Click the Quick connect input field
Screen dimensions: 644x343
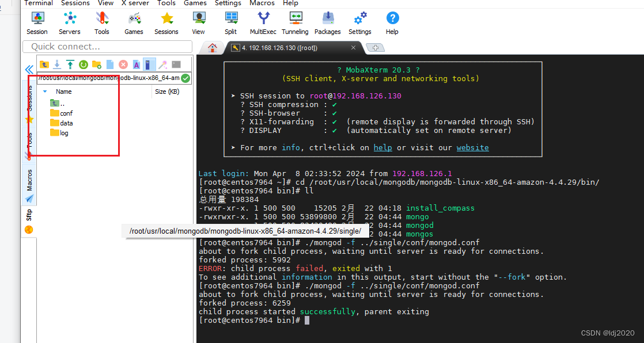click(x=107, y=46)
